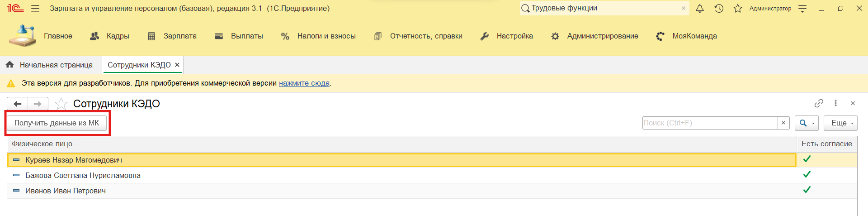Open notifications bell icon
The height and width of the screenshot is (216, 868).
pos(700,9)
